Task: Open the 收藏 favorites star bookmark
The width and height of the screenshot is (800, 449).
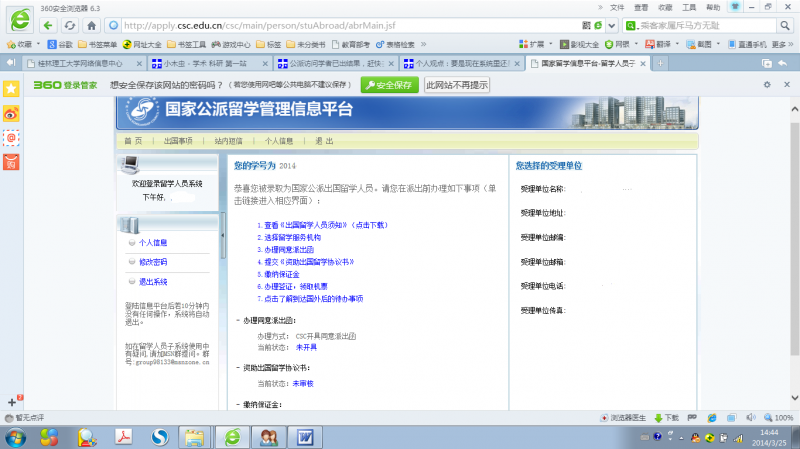Action: (x=19, y=44)
